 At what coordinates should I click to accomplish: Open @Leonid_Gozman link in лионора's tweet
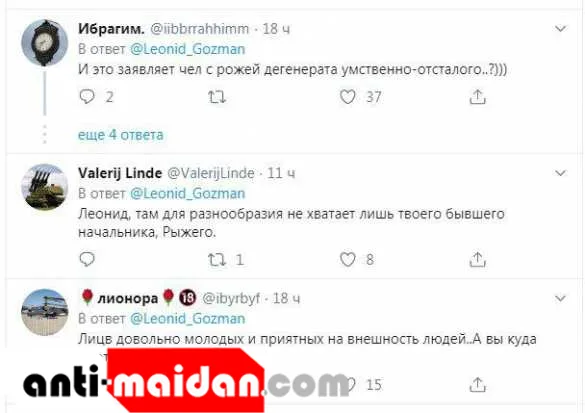(188, 319)
